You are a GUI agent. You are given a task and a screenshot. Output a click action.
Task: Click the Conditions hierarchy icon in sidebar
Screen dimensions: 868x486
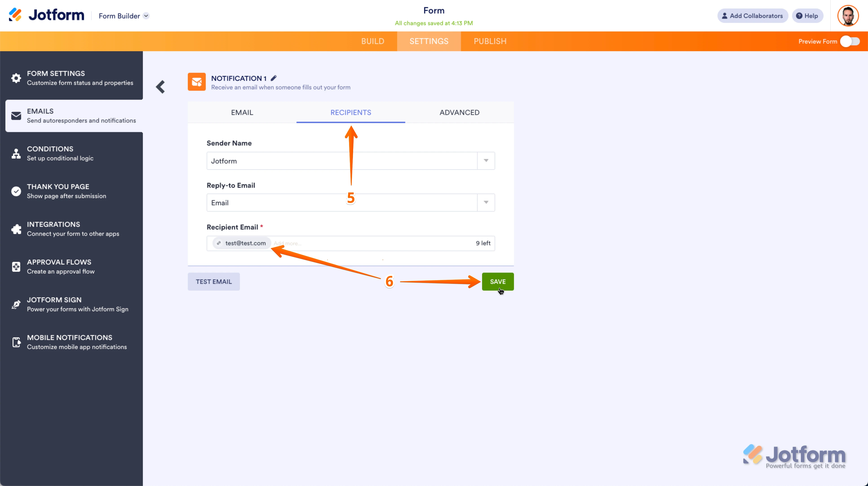click(16, 154)
